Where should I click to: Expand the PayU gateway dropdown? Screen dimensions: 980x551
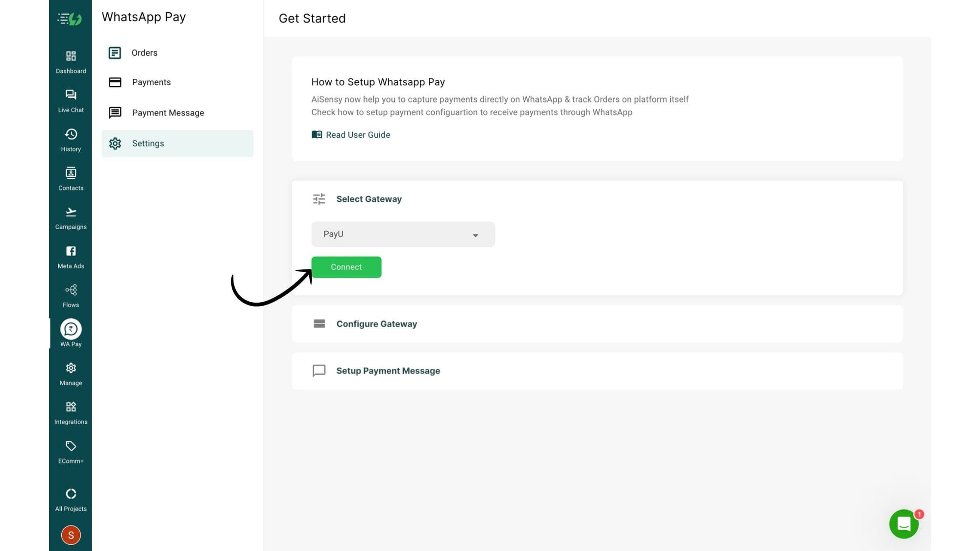point(403,235)
